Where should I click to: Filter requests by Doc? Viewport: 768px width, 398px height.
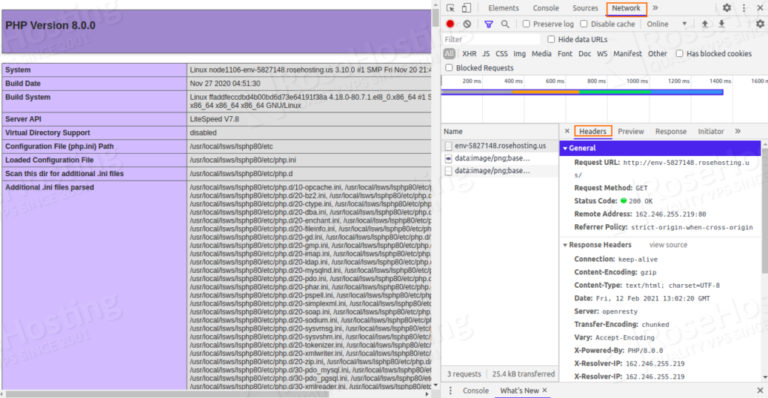coord(585,54)
